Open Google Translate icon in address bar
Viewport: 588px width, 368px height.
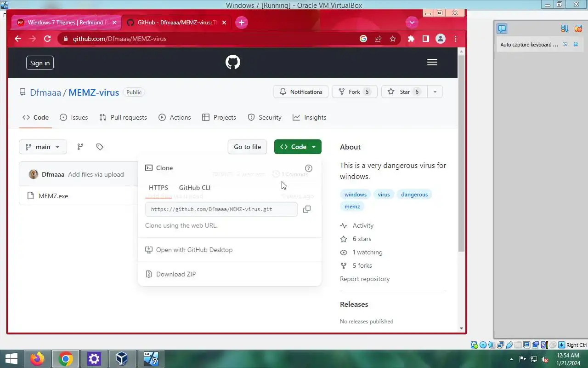363,39
